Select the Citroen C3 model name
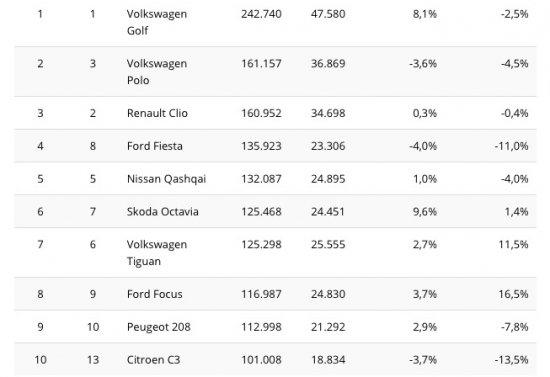This screenshot has width=550, height=377. pos(153,360)
